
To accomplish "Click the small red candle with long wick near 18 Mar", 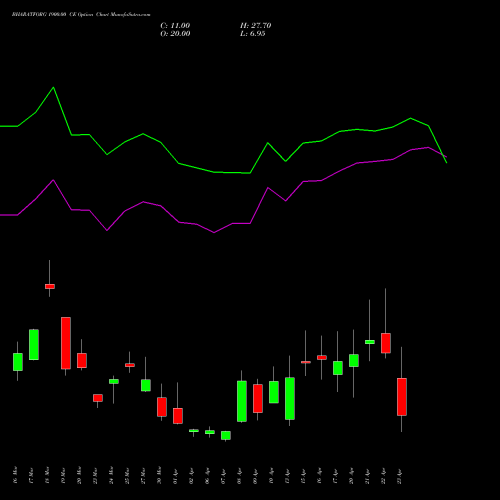I will (x=50, y=286).
